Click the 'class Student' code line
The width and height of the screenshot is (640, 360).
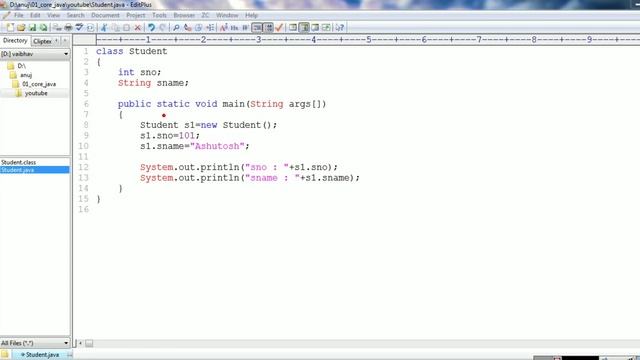(x=131, y=51)
